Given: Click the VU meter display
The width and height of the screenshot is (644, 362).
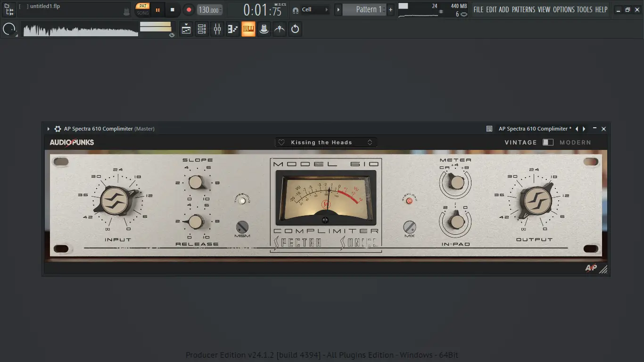Looking at the screenshot, I should (x=326, y=198).
